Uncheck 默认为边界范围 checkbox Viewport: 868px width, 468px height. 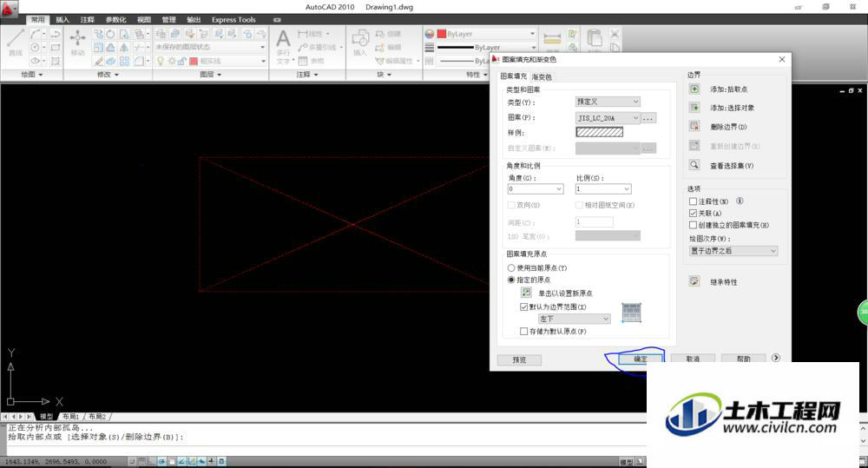523,307
